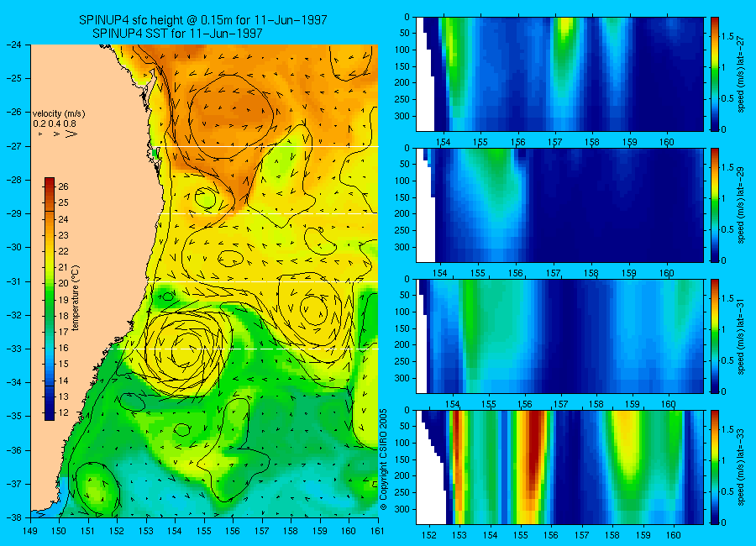Image resolution: width=756 pixels, height=546 pixels.
Task: Click the -27 latitude label on the main map
Action: point(13,146)
